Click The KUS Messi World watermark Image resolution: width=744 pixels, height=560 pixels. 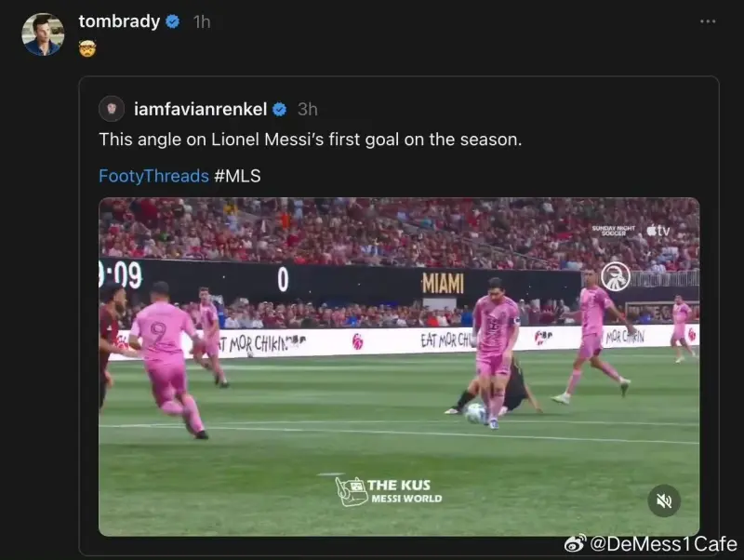pyautogui.click(x=389, y=491)
